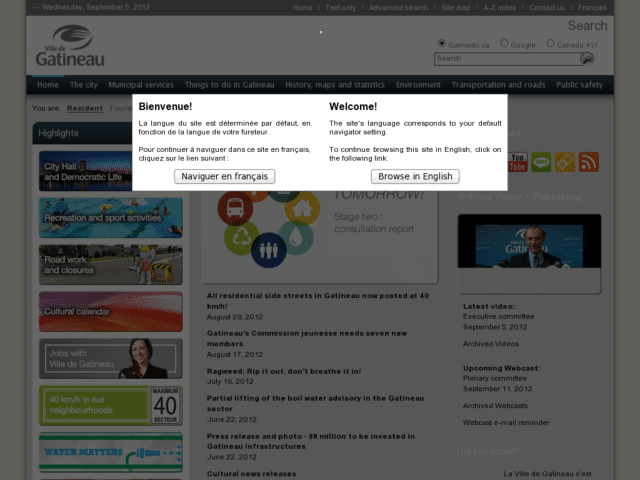Open the Archived Webcasts link
This screenshot has width=640, height=480.
495,406
